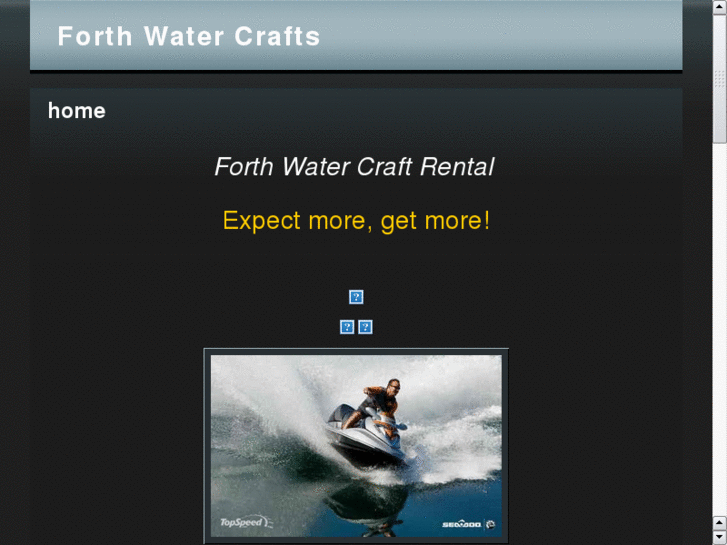Click the right broken image icon in the pair
The image size is (727, 545).
(x=365, y=327)
